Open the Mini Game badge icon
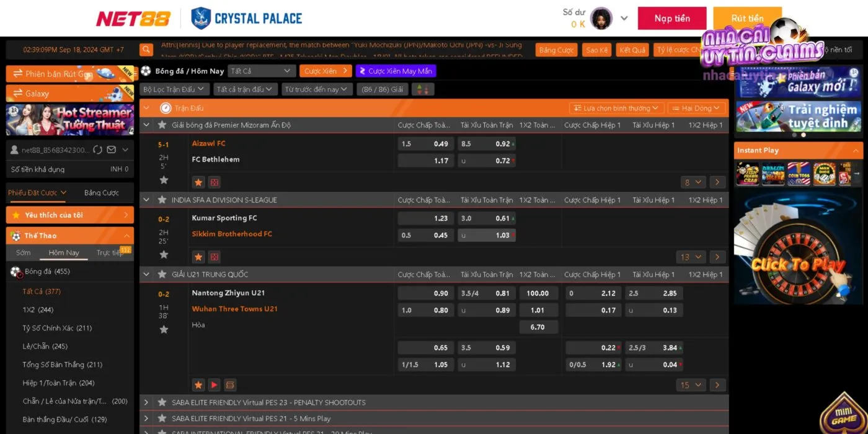 point(843,414)
